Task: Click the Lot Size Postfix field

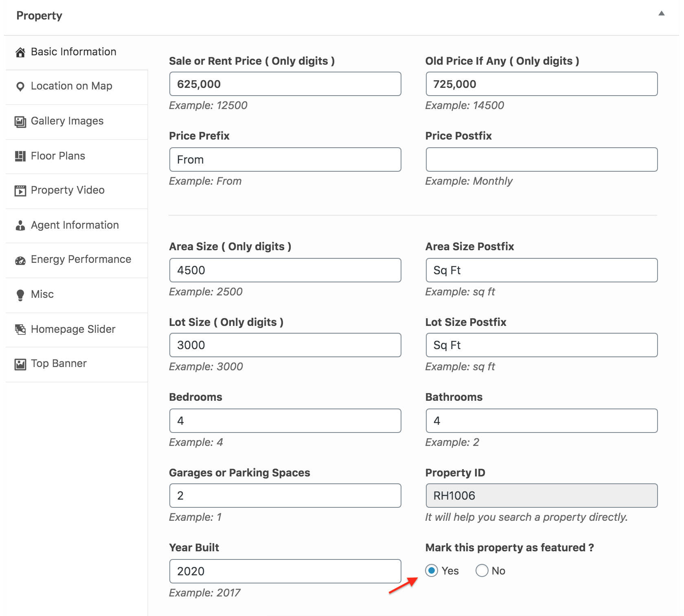Action: (541, 345)
